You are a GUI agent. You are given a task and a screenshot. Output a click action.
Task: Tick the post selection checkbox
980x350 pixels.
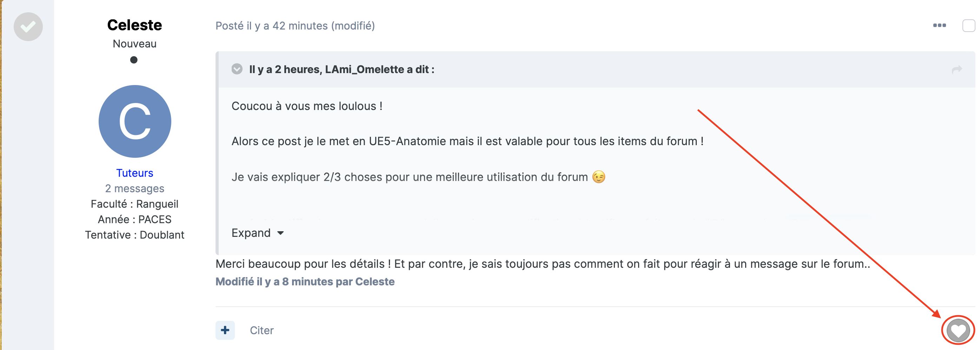968,26
